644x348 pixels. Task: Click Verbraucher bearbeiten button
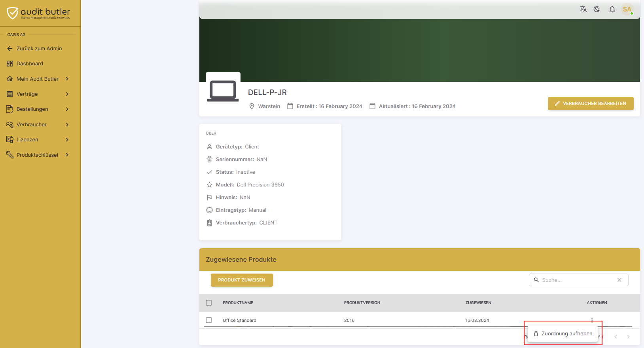click(x=591, y=103)
